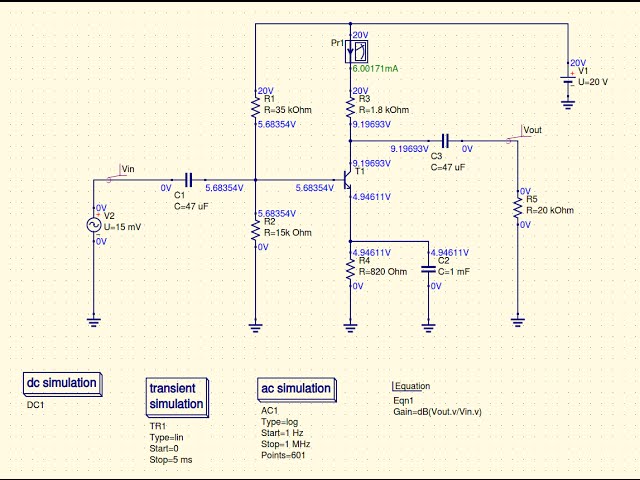The height and width of the screenshot is (480, 640).
Task: Click the T1 transistor name label
Action: [x=360, y=171]
